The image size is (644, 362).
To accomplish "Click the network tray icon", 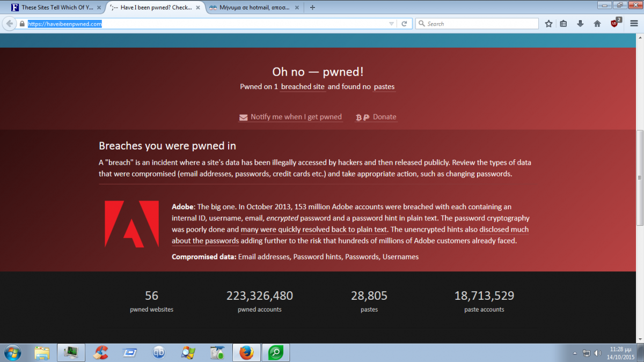I will point(586,353).
